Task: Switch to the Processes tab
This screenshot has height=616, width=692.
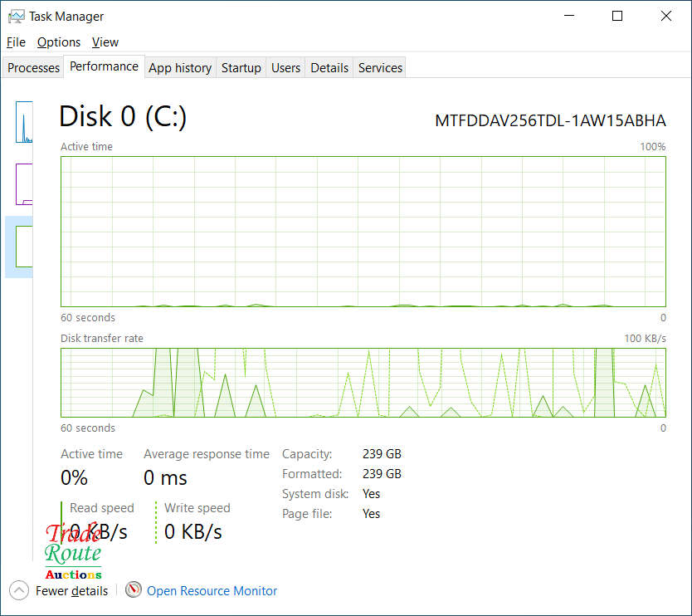Action: click(x=32, y=67)
